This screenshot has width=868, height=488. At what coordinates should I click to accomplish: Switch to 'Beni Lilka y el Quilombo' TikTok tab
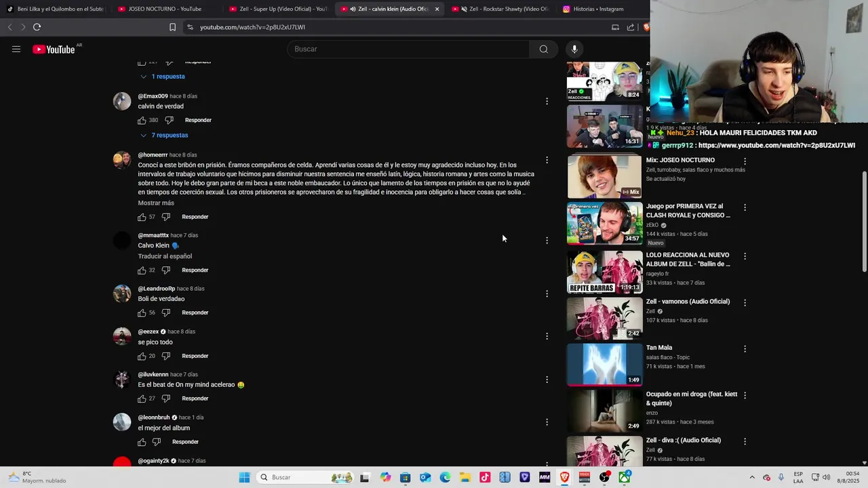point(56,9)
